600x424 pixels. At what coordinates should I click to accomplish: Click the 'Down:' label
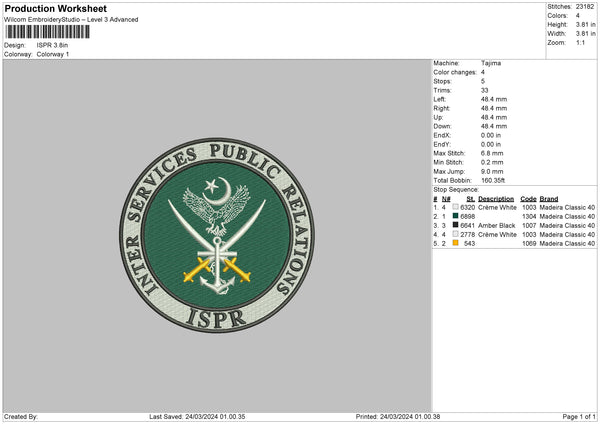tap(442, 126)
